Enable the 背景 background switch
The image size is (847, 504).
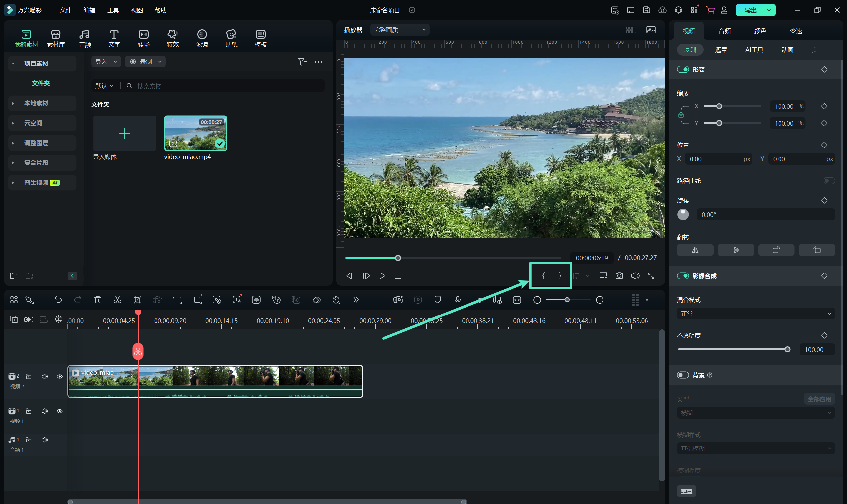coord(683,375)
